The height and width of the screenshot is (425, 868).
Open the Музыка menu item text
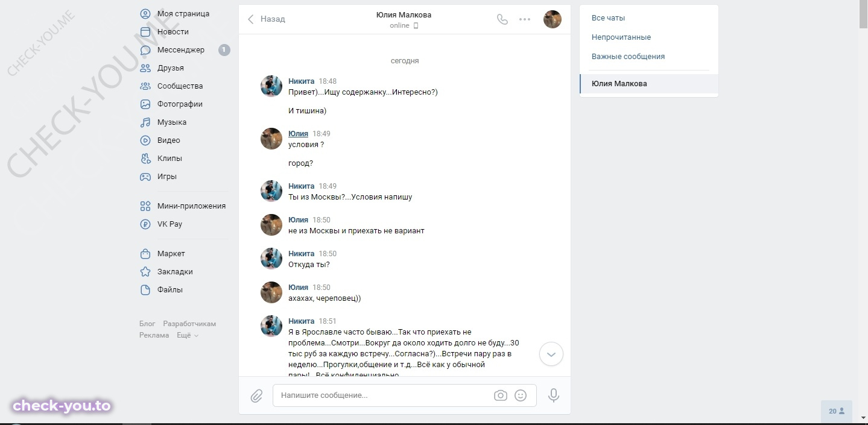(x=172, y=122)
